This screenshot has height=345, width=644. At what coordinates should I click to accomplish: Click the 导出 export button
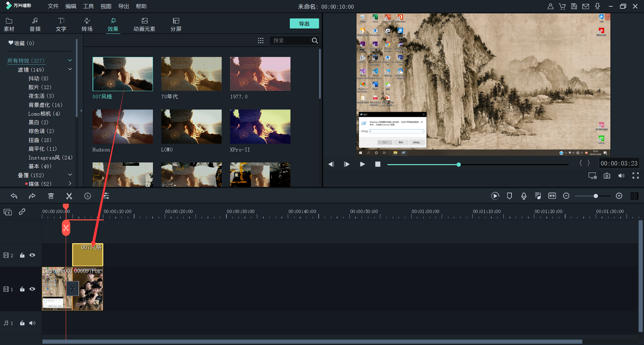[304, 23]
